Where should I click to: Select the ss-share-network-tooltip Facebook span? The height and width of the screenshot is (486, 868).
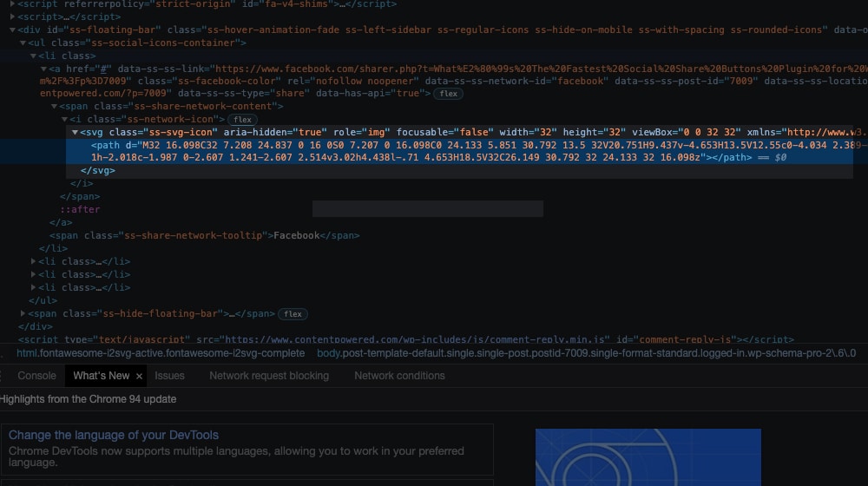[x=204, y=235]
